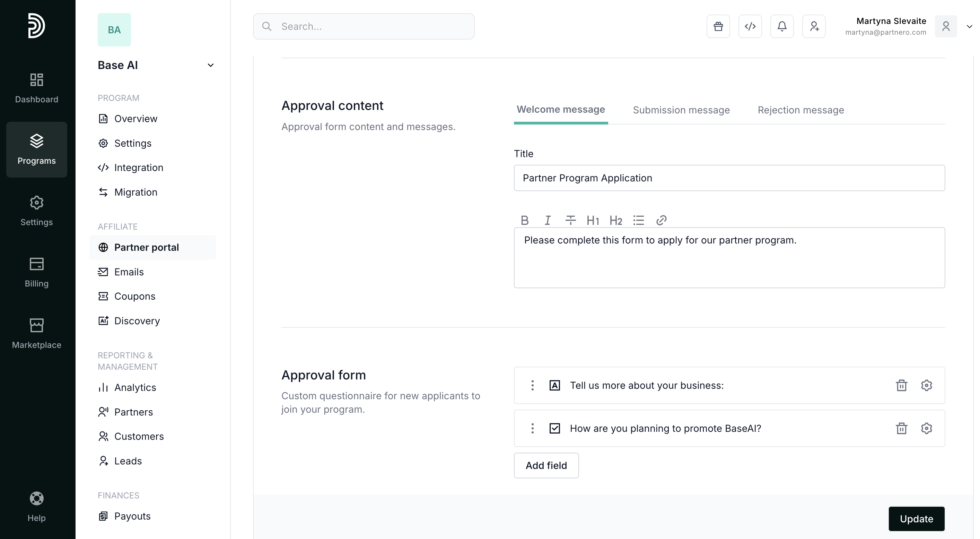Expand the Base AI program dropdown
This screenshot has width=980, height=539.
210,65
